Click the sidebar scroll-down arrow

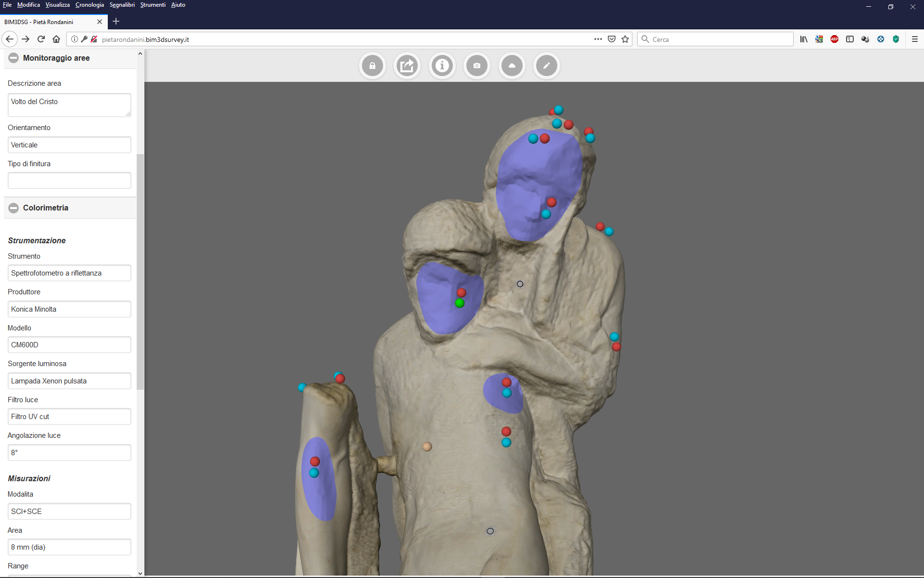(140, 573)
